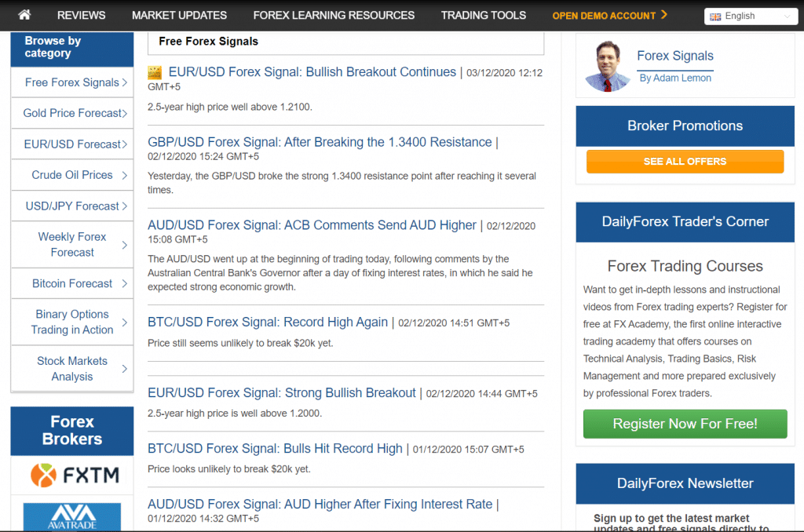The height and width of the screenshot is (532, 804).
Task: Expand the Crude Oil Prices chevron
Action: [x=125, y=175]
